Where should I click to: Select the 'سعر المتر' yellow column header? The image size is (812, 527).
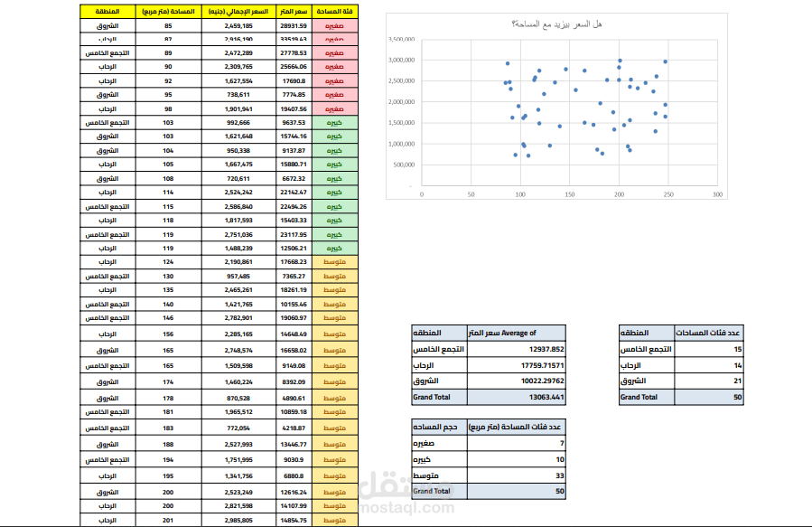point(294,12)
